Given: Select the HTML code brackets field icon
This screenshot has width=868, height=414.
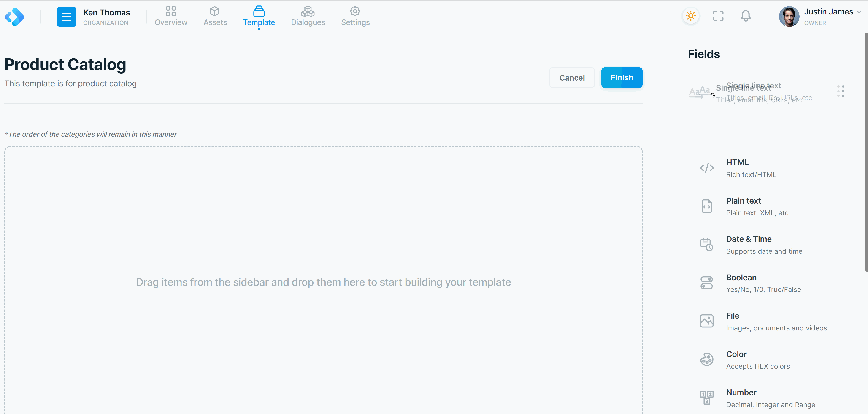Looking at the screenshot, I should tap(707, 168).
